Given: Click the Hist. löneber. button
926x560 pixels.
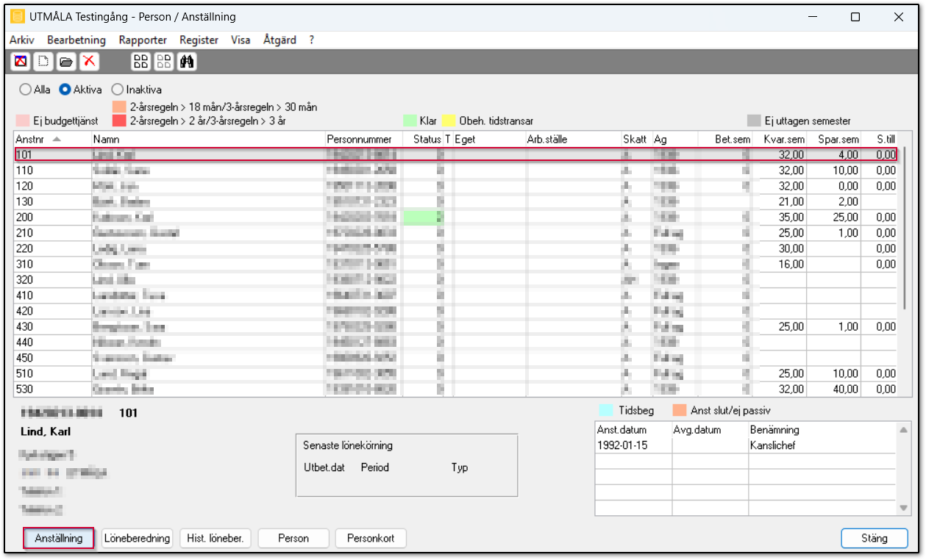Looking at the screenshot, I should coord(216,538).
